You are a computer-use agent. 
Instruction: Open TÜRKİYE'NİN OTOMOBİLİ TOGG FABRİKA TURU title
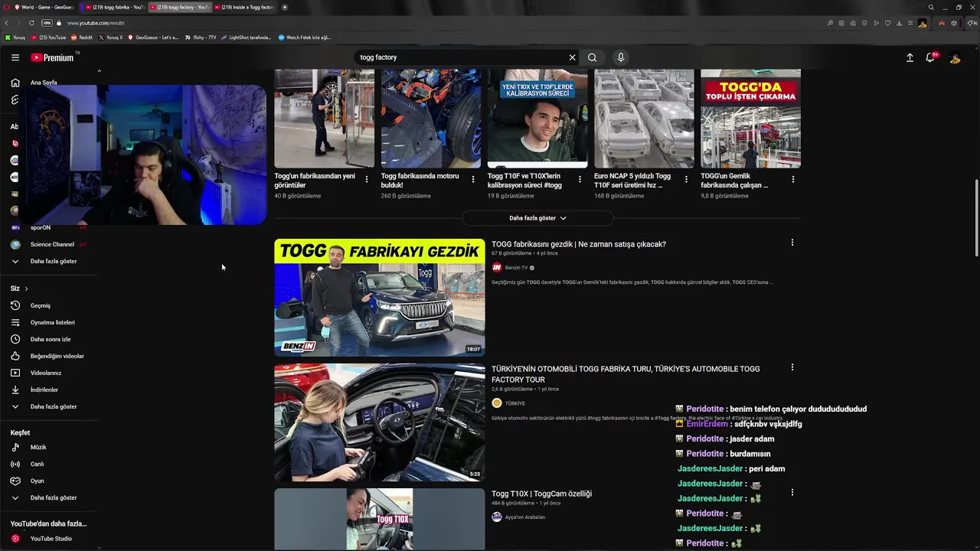coord(626,374)
